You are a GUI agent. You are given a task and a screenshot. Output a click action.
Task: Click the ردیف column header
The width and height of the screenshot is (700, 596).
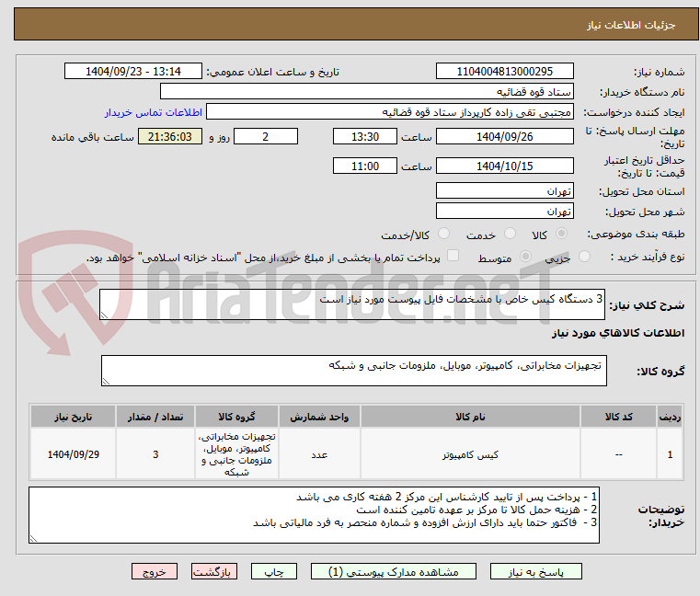coord(670,417)
